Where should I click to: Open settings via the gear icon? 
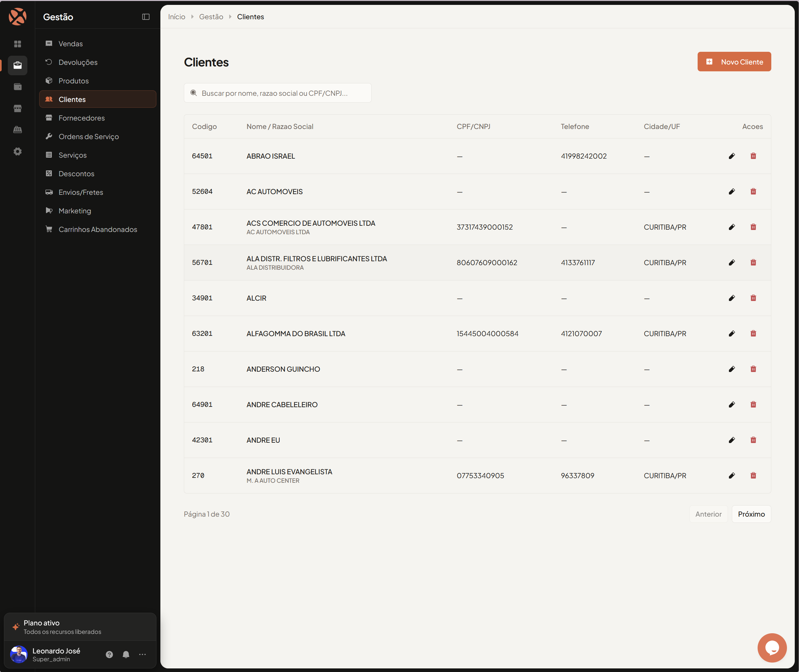[18, 151]
